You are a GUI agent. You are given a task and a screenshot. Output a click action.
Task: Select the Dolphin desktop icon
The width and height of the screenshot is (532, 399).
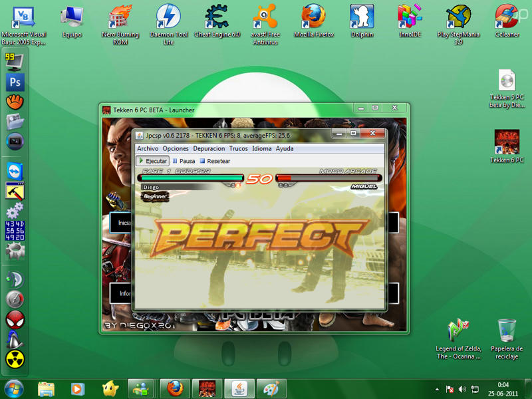coord(362,22)
